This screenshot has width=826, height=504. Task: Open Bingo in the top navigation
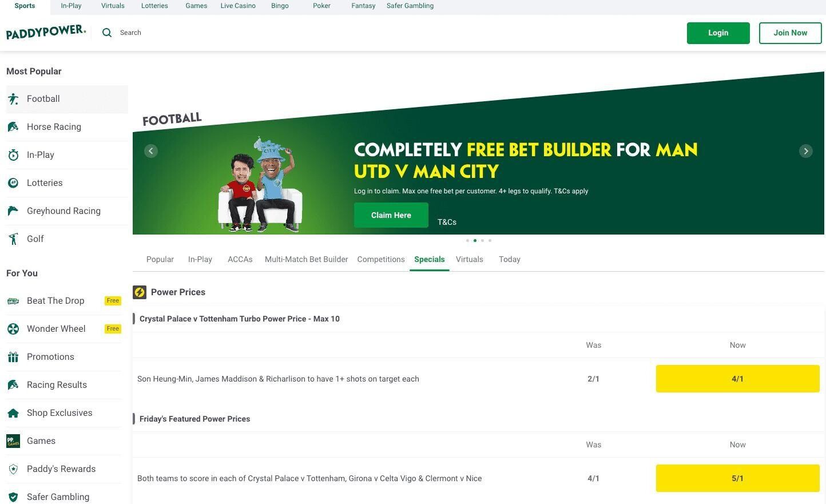280,6
